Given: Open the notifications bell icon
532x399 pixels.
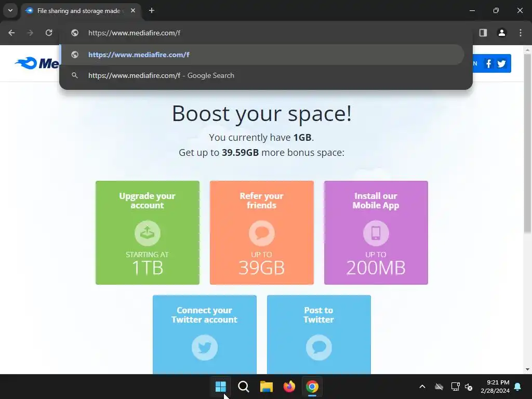Looking at the screenshot, I should 518,387.
